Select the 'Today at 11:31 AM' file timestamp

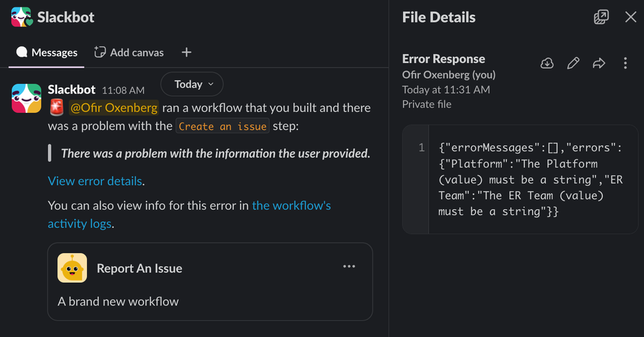446,90
